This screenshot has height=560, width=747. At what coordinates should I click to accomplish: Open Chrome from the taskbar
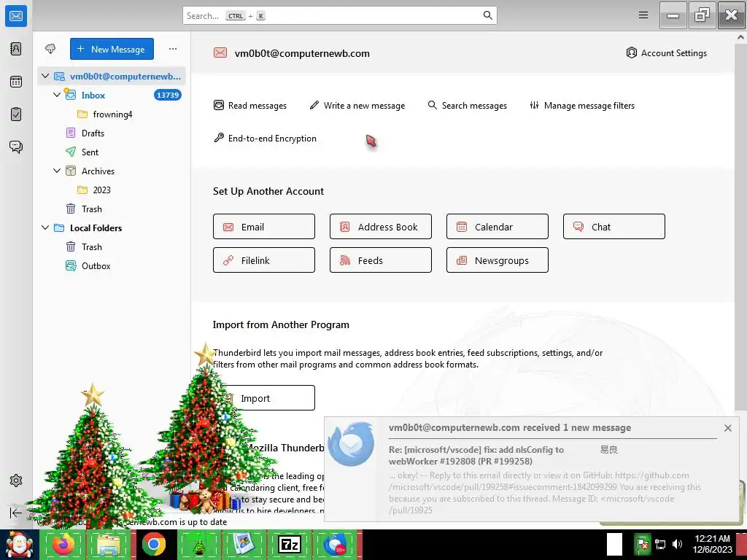coord(153,544)
